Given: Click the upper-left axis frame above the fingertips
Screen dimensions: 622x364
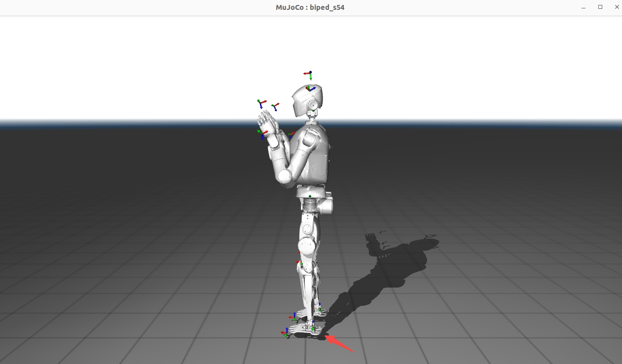Looking at the screenshot, I should coord(260,103).
